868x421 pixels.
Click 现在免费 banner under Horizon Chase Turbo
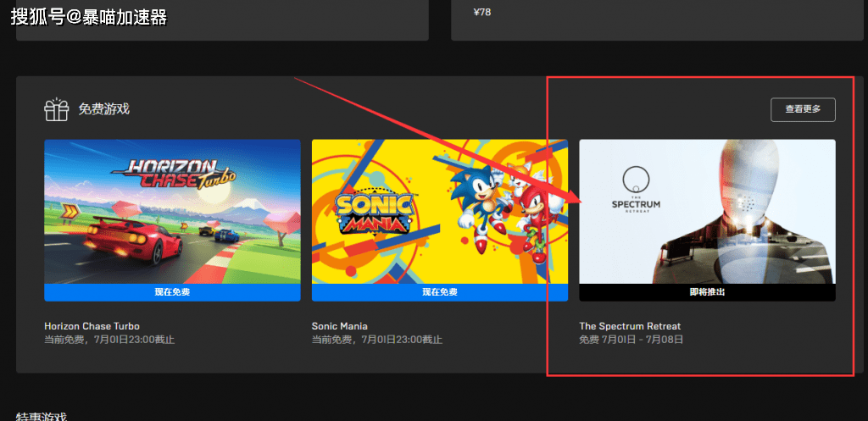tap(172, 292)
